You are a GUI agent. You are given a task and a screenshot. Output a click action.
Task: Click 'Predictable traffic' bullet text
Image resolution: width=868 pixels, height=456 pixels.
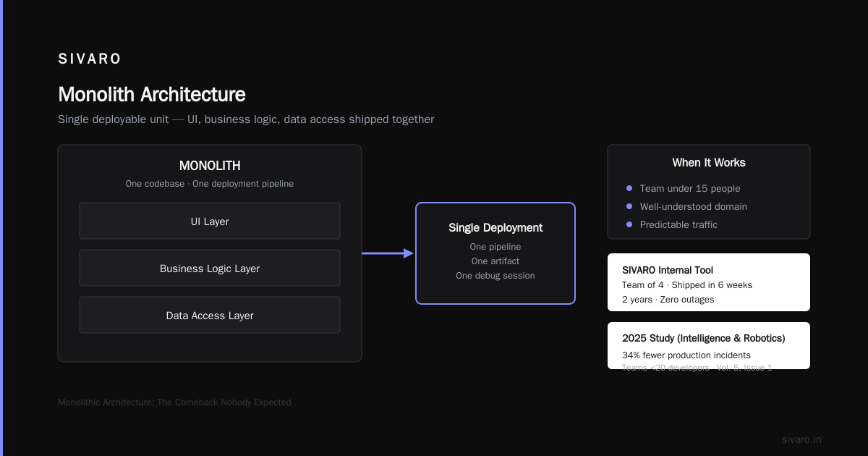point(678,224)
